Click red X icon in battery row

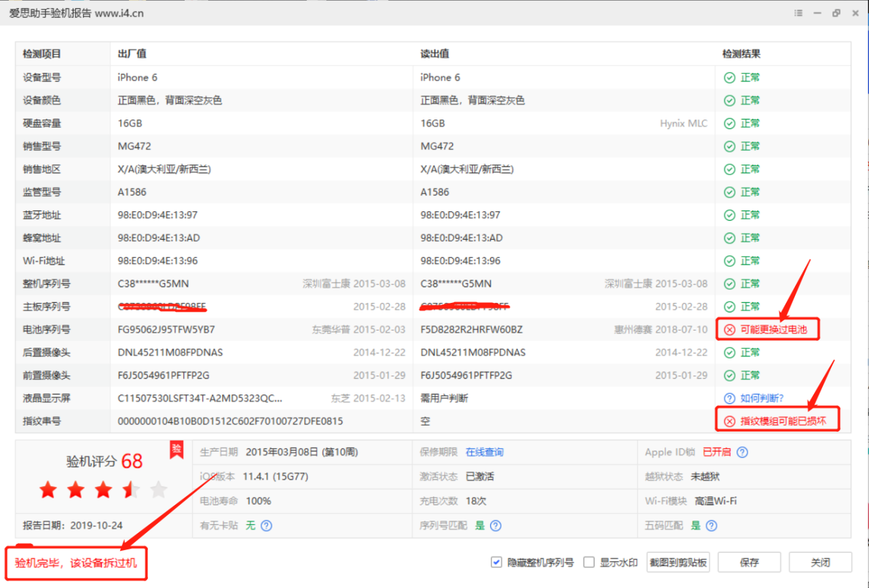tap(729, 330)
